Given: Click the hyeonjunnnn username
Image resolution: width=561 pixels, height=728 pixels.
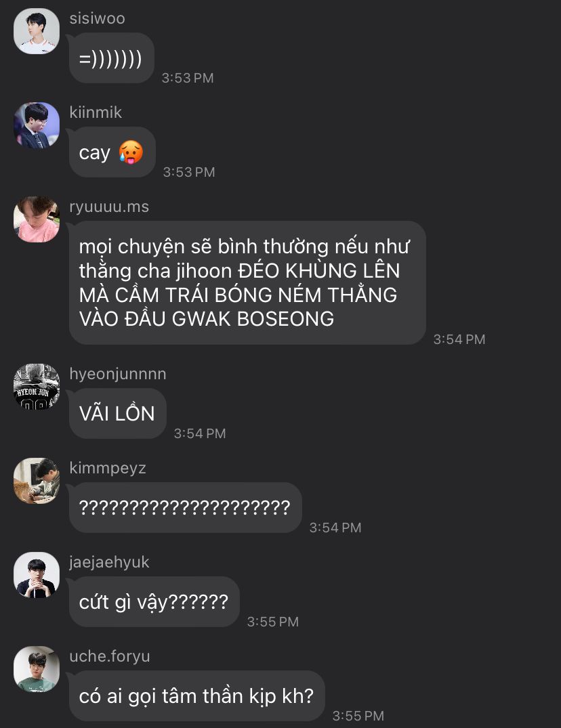Looking at the screenshot, I should [x=117, y=374].
